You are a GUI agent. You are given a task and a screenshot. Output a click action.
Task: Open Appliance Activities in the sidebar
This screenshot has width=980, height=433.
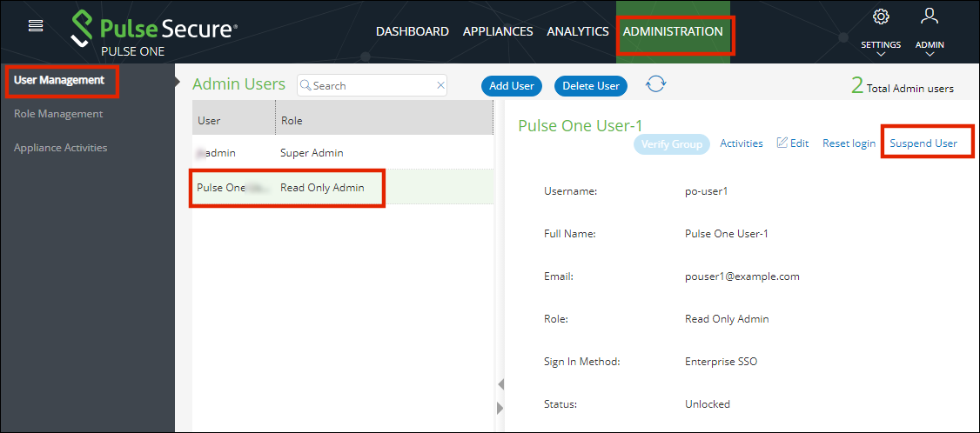pyautogui.click(x=60, y=148)
